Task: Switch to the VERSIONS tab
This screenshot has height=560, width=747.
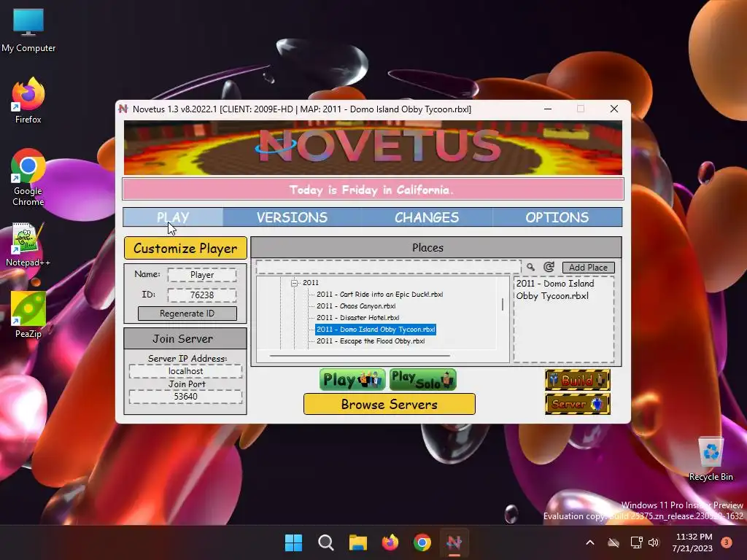Action: 292,217
